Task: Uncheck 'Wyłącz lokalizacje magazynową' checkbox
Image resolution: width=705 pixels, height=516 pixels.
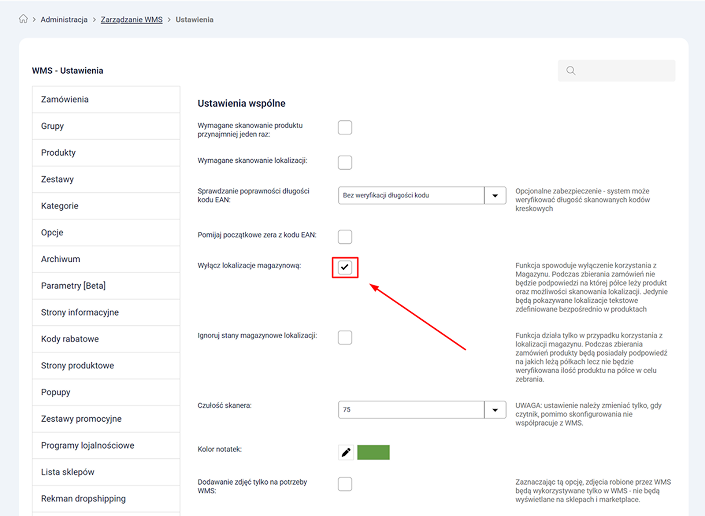Action: [345, 267]
